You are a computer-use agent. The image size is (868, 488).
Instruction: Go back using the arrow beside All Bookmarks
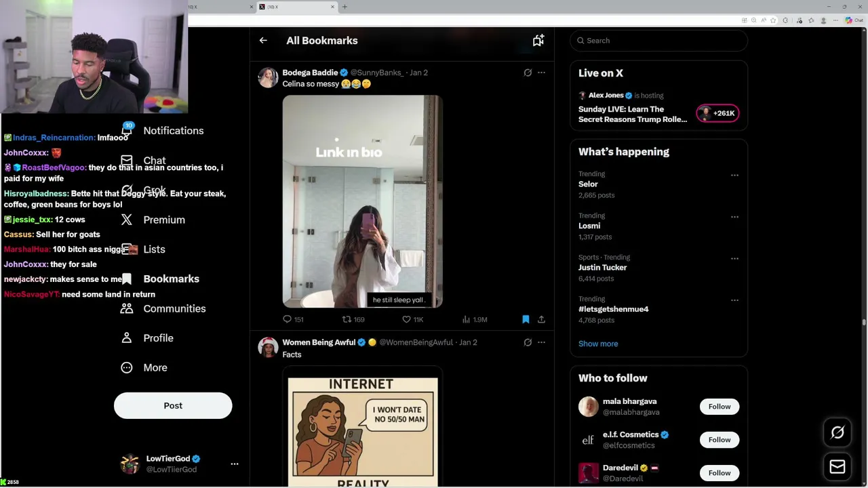[263, 41]
